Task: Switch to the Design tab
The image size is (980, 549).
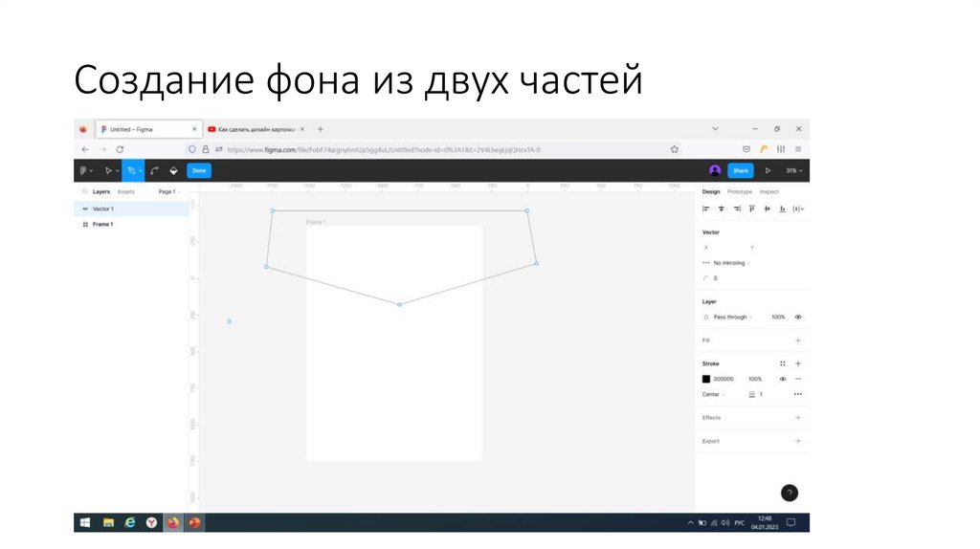Action: point(711,191)
